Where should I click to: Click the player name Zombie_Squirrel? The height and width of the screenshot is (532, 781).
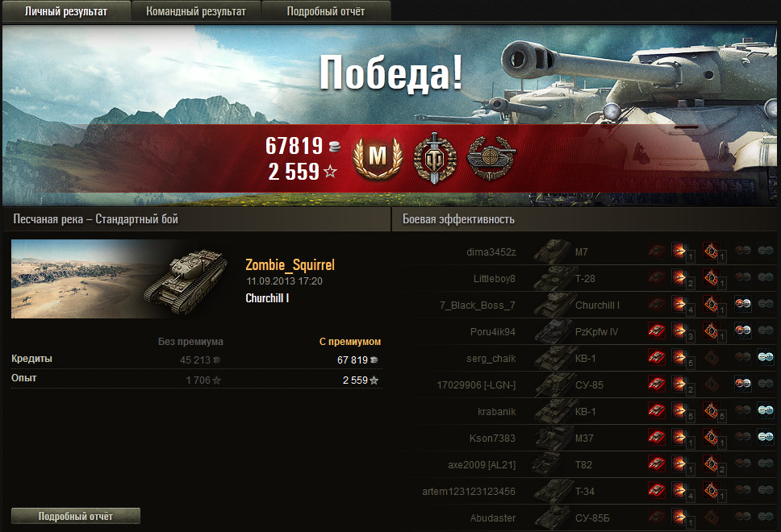pos(290,264)
